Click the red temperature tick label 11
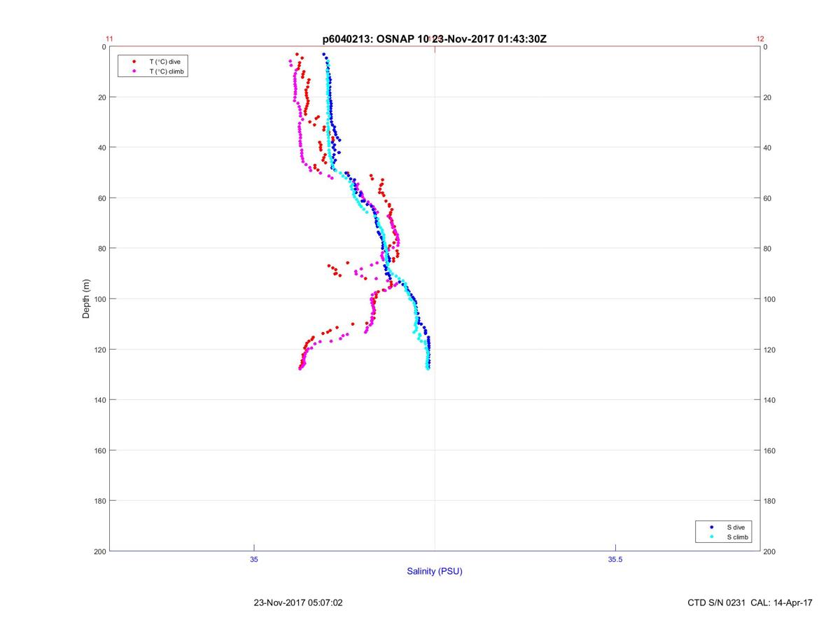This screenshot has height=620, width=840. [109, 39]
